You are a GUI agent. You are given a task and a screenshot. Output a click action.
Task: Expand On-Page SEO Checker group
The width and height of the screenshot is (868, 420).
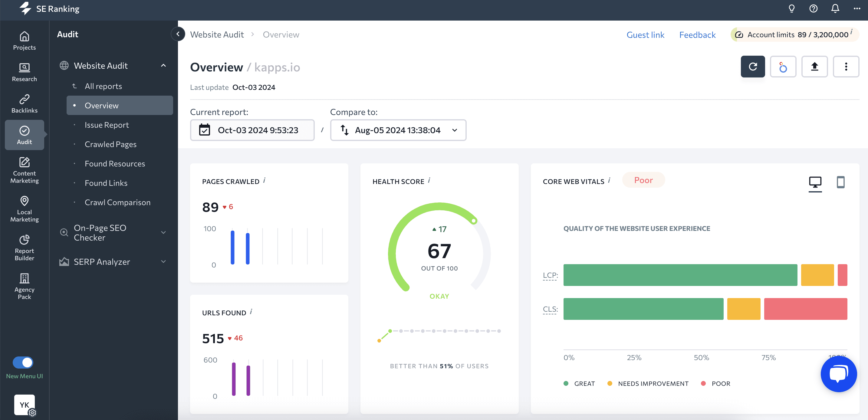[163, 232]
